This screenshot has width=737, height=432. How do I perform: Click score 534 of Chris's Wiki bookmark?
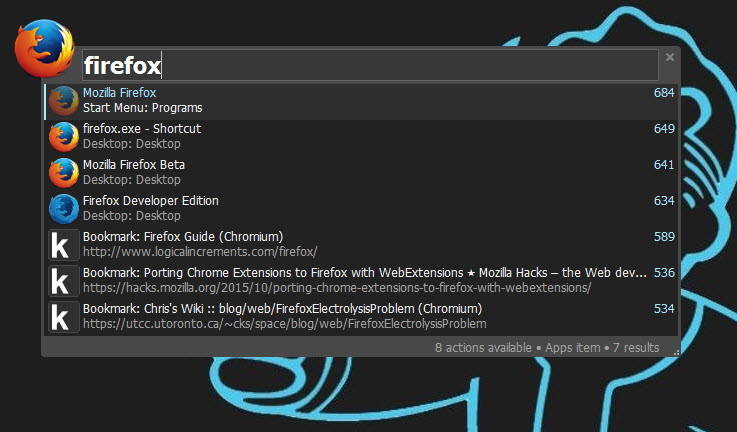click(664, 309)
